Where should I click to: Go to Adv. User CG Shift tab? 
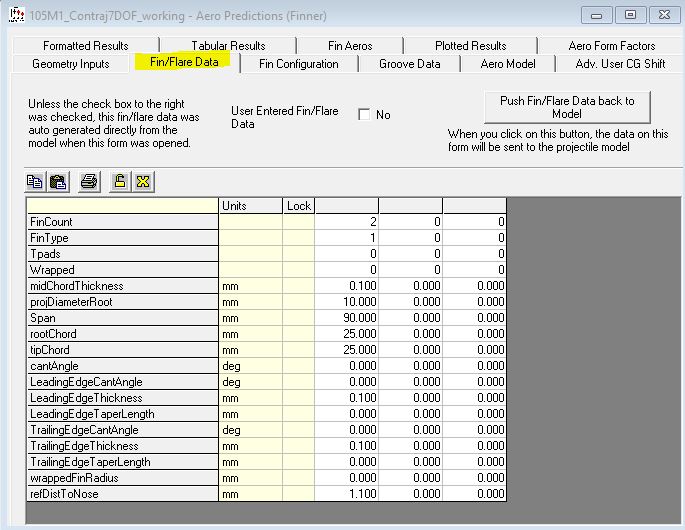pyautogui.click(x=620, y=64)
